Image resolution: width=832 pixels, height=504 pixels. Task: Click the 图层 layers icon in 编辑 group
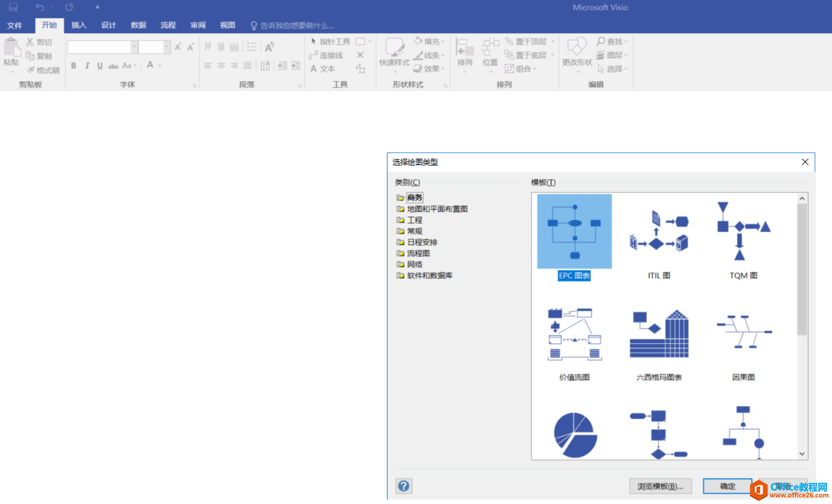tap(610, 55)
